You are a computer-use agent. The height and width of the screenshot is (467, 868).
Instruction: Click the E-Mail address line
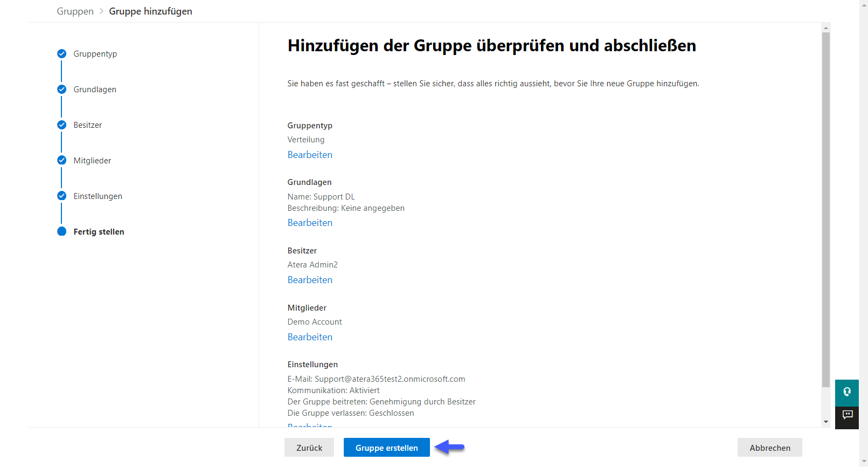coord(377,379)
